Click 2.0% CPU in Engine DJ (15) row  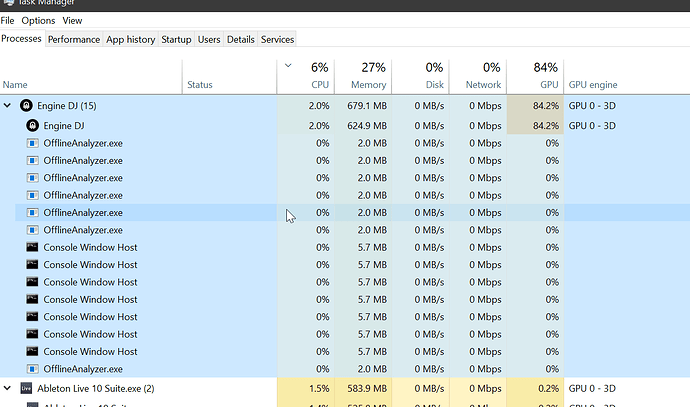coord(319,106)
